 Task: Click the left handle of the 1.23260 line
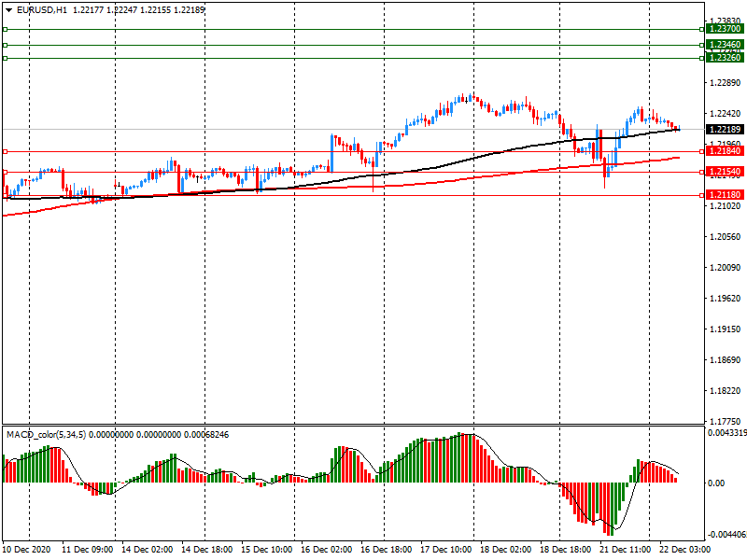click(x=6, y=59)
